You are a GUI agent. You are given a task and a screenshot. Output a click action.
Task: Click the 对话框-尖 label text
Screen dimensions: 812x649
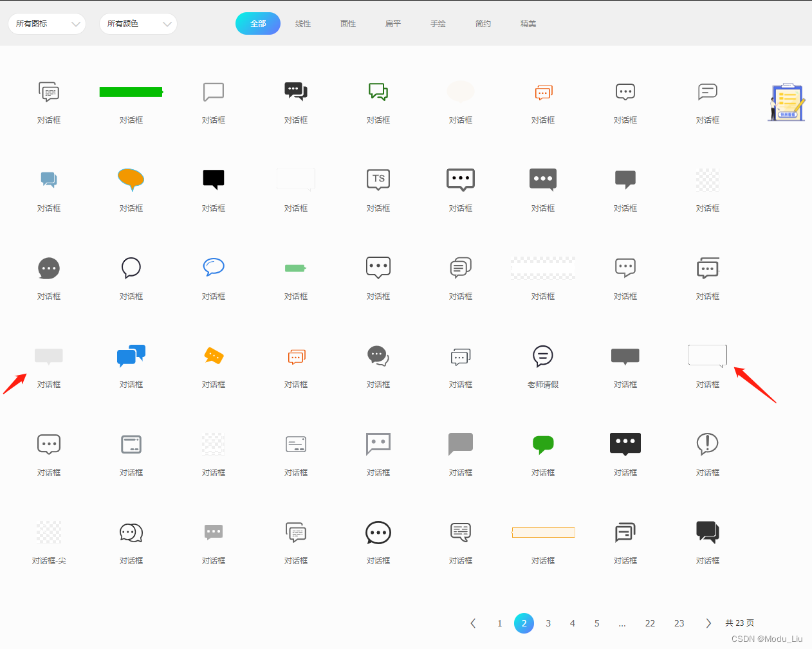click(x=49, y=561)
